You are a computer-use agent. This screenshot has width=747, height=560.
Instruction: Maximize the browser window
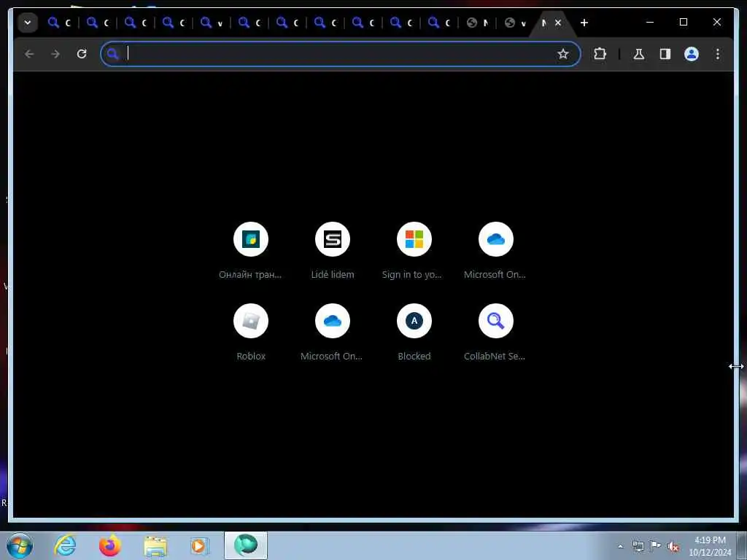[x=683, y=22]
